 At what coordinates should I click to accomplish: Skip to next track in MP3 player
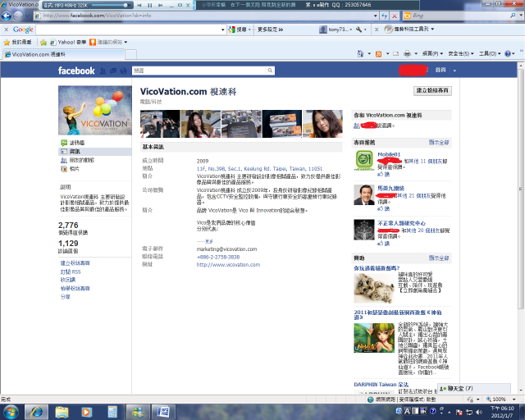click(x=161, y=5)
